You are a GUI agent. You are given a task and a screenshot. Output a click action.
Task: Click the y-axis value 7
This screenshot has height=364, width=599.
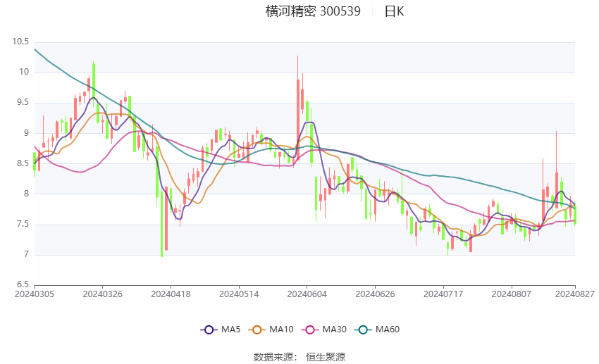[x=26, y=254]
